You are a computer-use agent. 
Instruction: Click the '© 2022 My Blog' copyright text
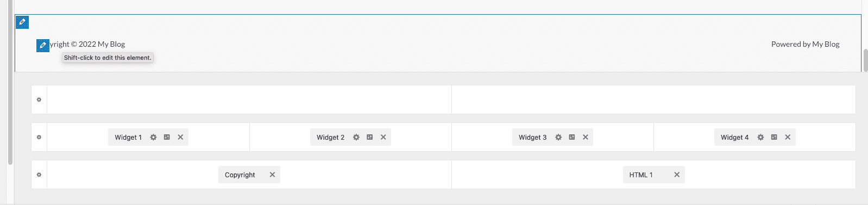98,44
